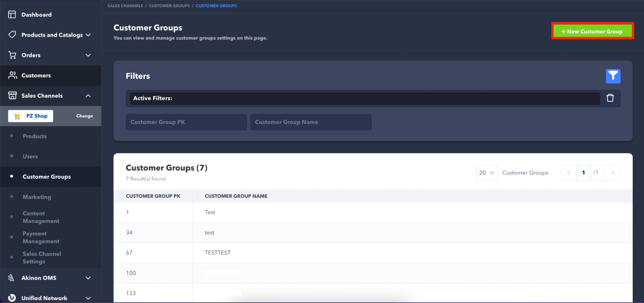The image size is (644, 303).
Task: Click the Customers people icon
Action: tap(12, 75)
